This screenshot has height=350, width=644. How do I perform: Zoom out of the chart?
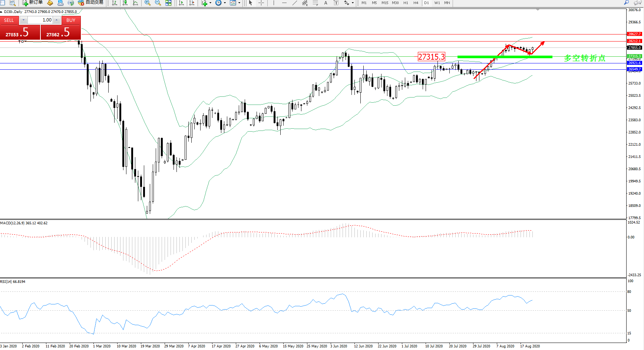[158, 3]
